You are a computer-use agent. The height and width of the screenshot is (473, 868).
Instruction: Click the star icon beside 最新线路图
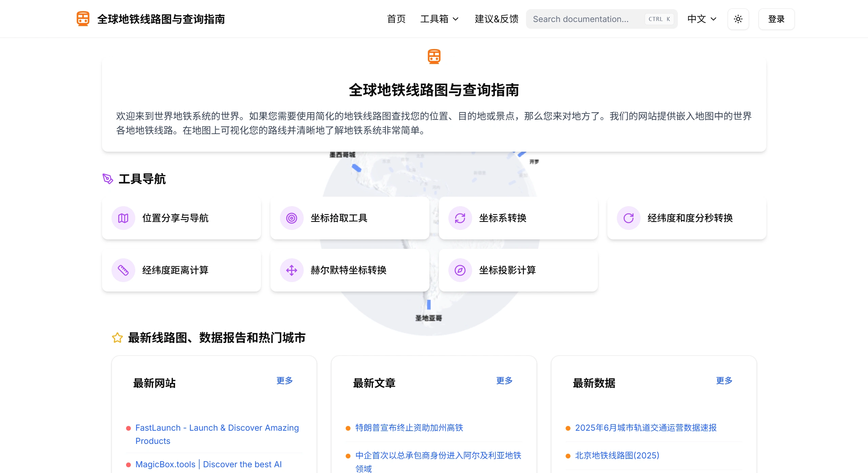coord(117,338)
